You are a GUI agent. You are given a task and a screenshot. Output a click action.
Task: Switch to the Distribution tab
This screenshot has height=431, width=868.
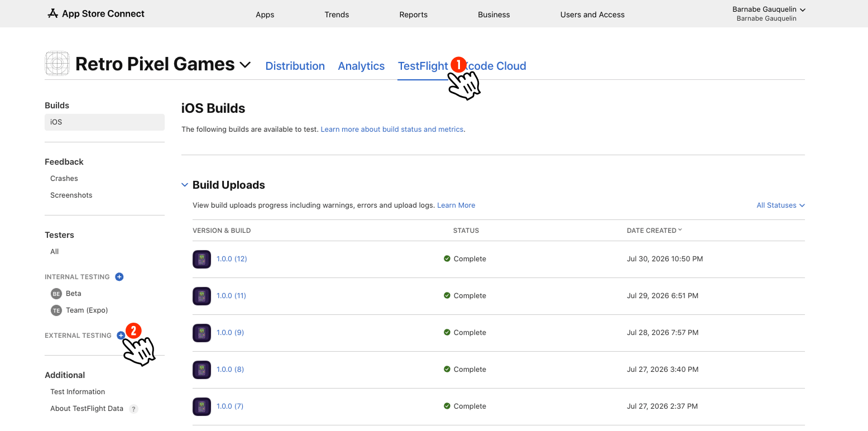295,66
